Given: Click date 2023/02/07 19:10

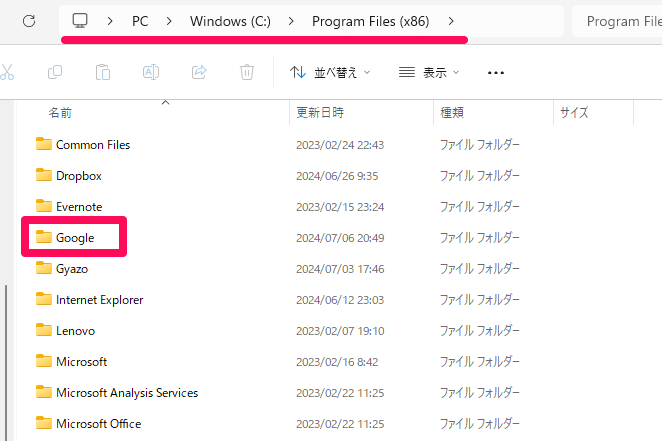Looking at the screenshot, I should (x=340, y=331).
